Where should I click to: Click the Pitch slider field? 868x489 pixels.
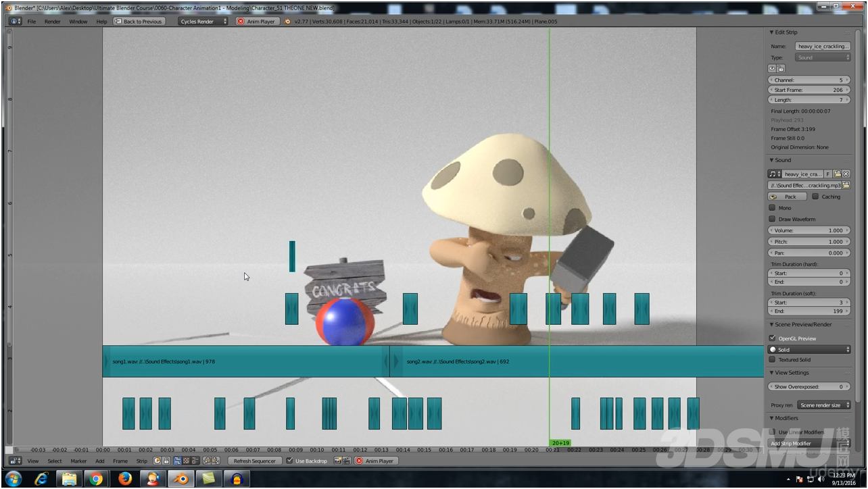coord(809,242)
